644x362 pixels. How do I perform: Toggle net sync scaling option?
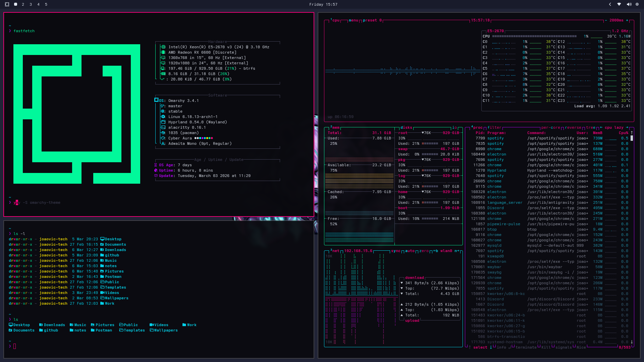coord(395,251)
